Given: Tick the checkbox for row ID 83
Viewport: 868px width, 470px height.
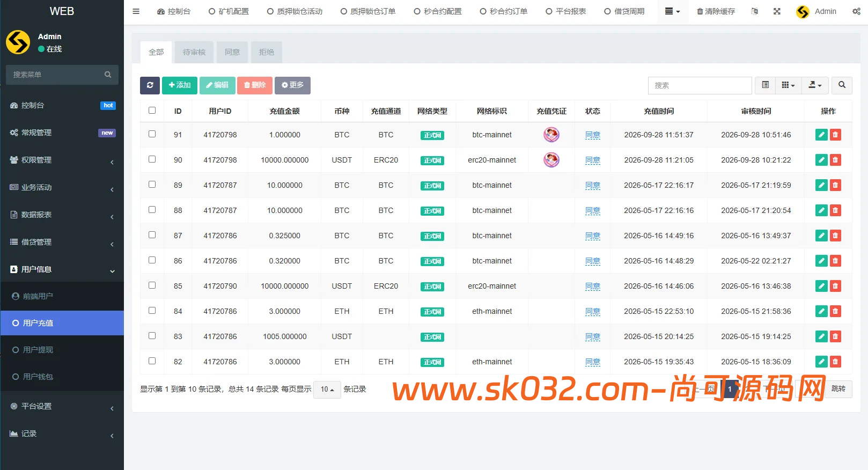Looking at the screenshot, I should (x=152, y=336).
